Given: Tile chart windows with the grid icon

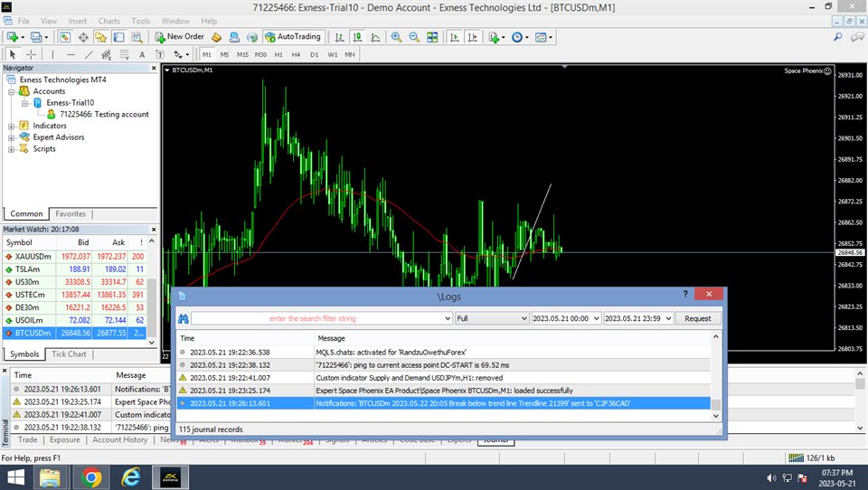Looking at the screenshot, I should [432, 37].
